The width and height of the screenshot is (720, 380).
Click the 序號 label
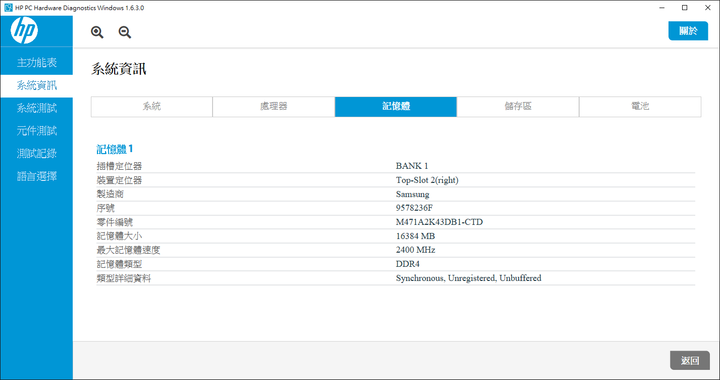(x=106, y=208)
